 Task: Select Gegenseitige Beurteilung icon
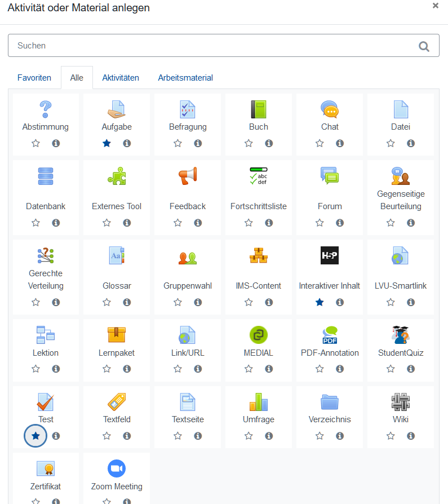point(401,176)
